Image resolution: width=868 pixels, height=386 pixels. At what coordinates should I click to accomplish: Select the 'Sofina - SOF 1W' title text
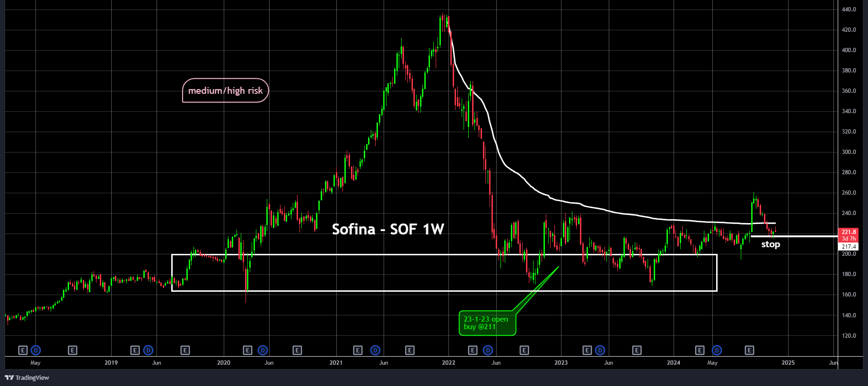(388, 229)
